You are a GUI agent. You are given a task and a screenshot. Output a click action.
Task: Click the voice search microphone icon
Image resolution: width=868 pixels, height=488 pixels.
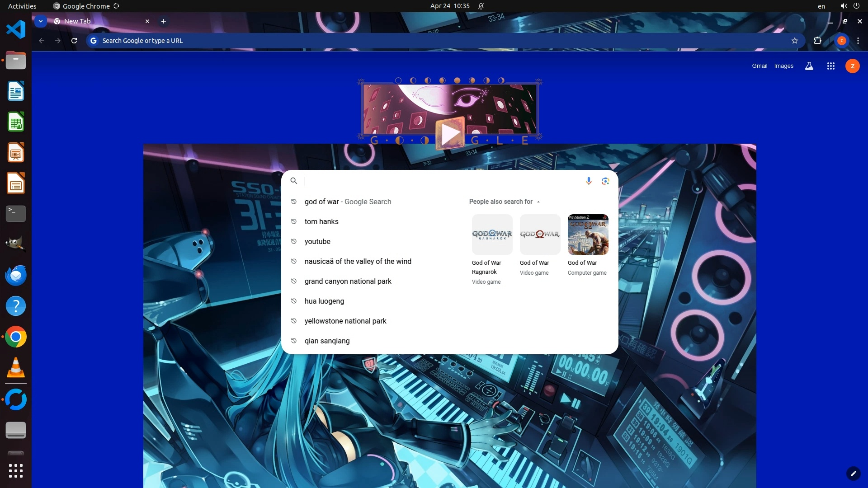[589, 181]
